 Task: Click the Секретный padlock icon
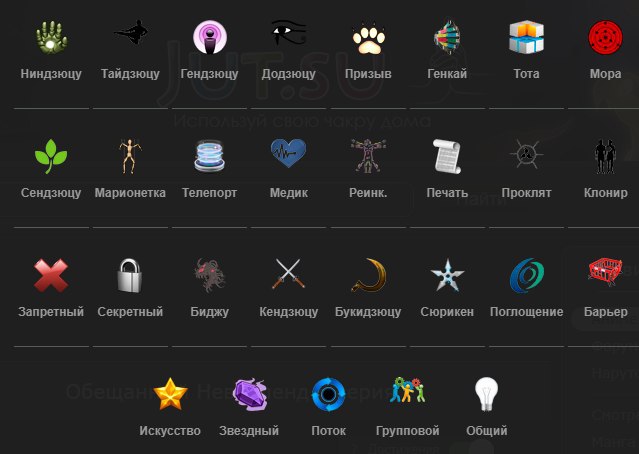tap(130, 275)
